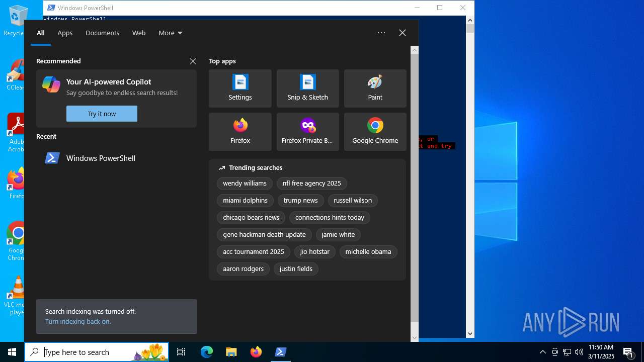The height and width of the screenshot is (362, 644).
Task: Open File Explorer from taskbar
Action: pos(231,352)
